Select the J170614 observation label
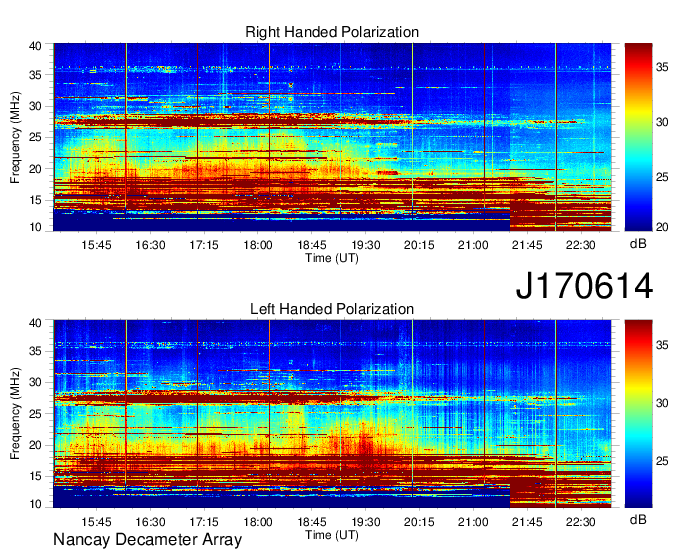Screen dimensions: 680x552 click(x=584, y=286)
